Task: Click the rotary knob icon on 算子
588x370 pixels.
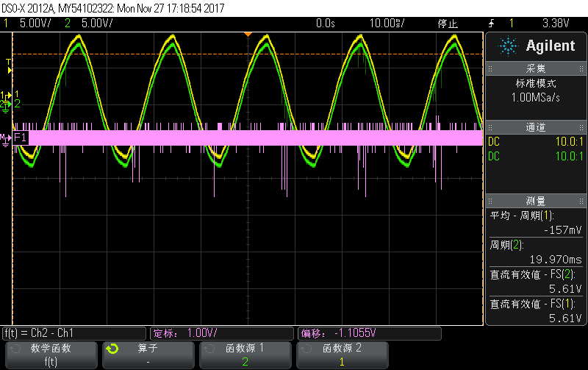Action: pyautogui.click(x=112, y=349)
